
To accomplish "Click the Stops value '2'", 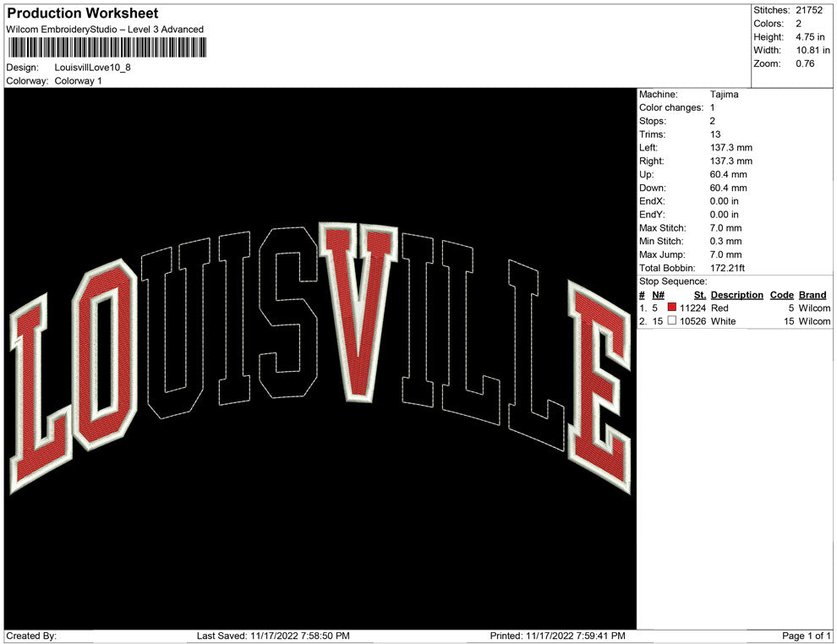I will (713, 121).
